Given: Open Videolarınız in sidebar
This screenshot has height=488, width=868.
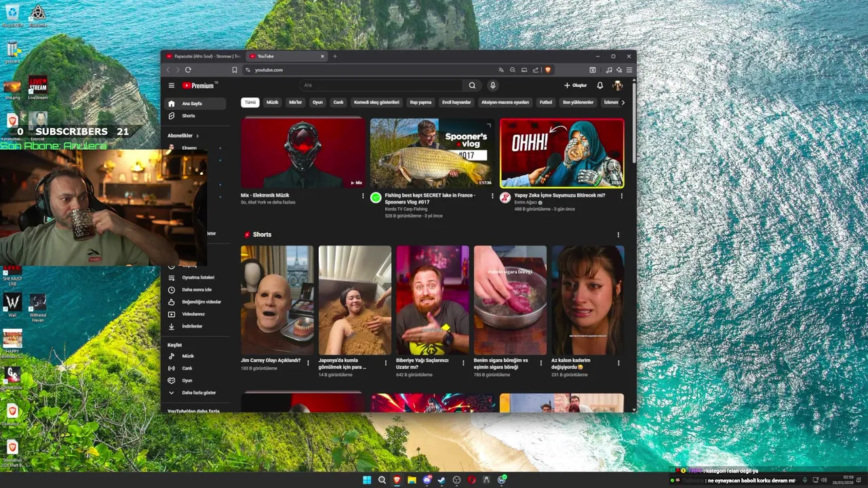Looking at the screenshot, I should [x=195, y=314].
